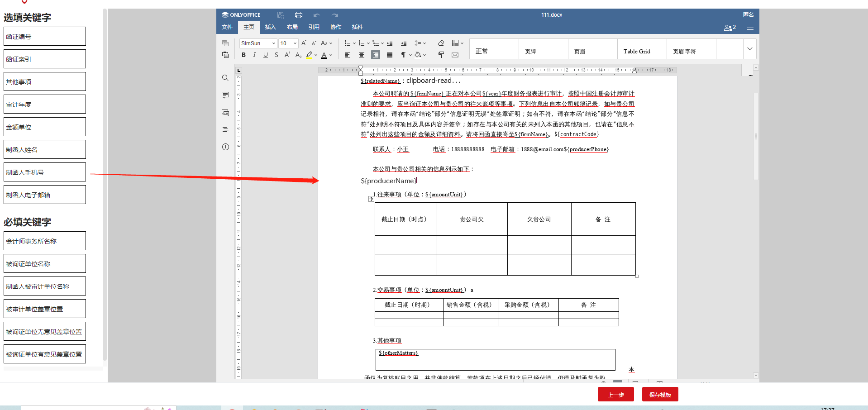The height and width of the screenshot is (410, 868).
Task: Activate the Search panel in the sidebar
Action: tap(225, 78)
